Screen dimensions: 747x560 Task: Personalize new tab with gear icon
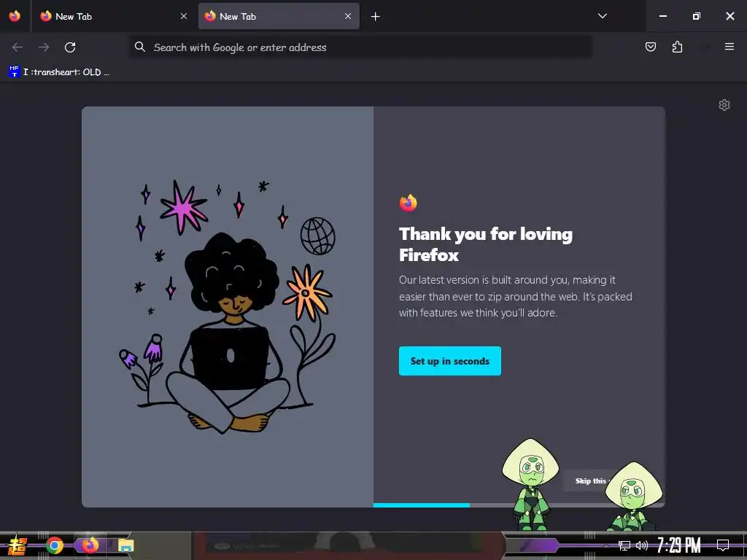[x=724, y=105]
